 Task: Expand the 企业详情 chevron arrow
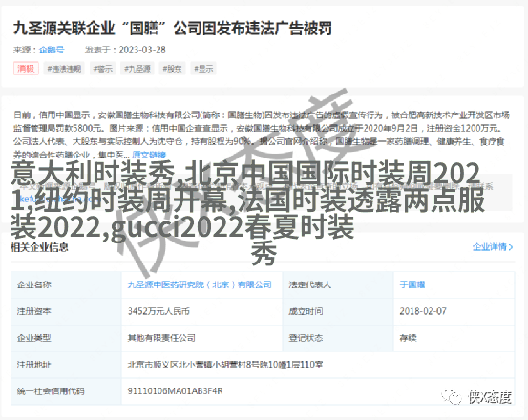(511, 247)
